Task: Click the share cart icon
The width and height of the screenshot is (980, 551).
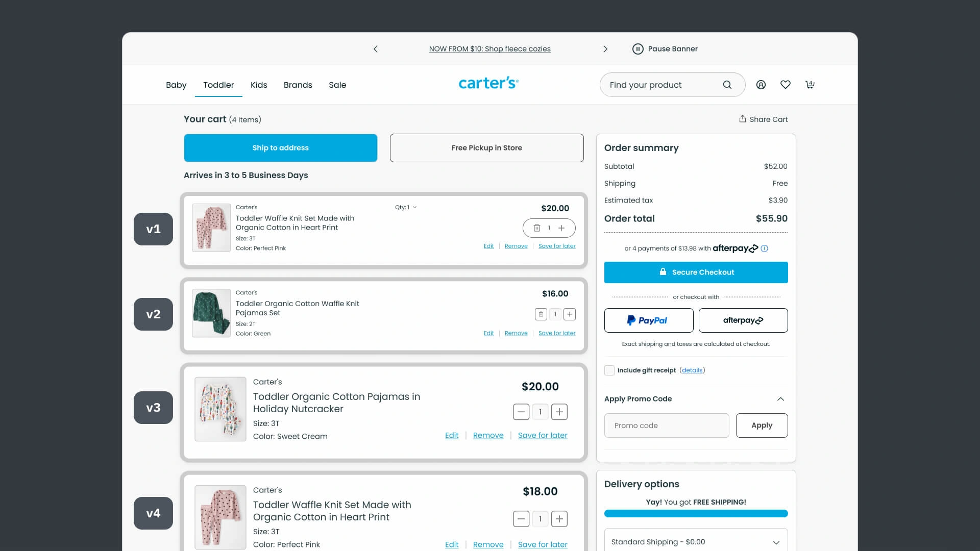Action: tap(742, 119)
